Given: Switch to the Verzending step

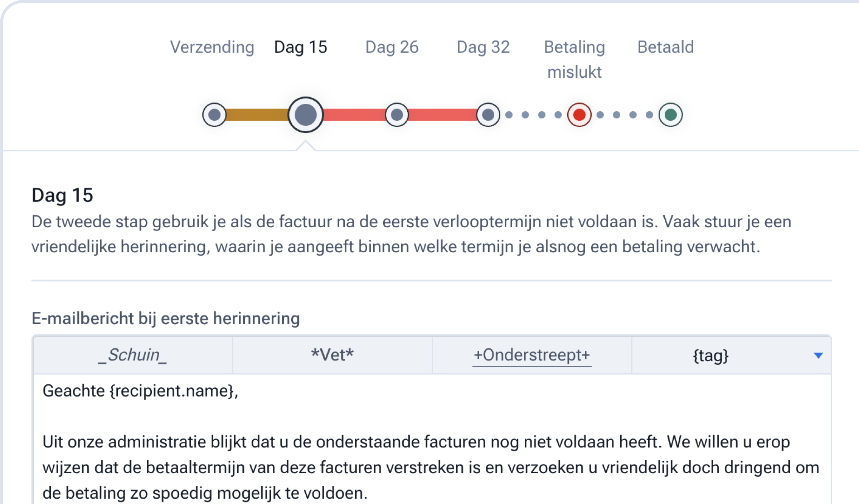Looking at the screenshot, I should pyautogui.click(x=213, y=47).
